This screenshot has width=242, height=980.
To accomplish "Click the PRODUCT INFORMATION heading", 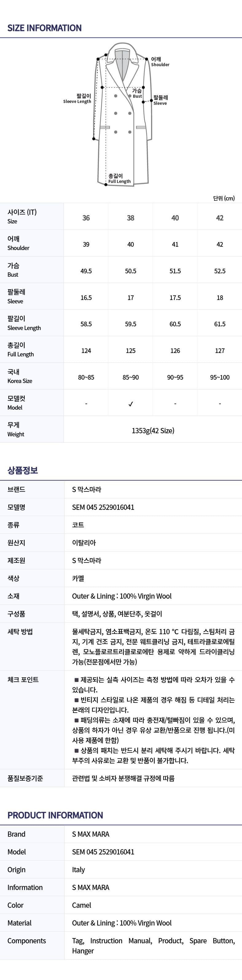I will (55, 815).
